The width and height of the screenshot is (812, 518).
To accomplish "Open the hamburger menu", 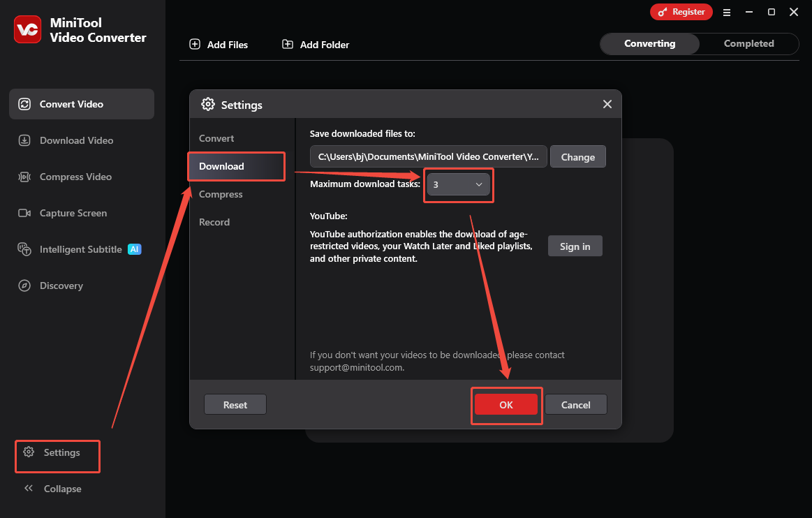I will click(727, 12).
